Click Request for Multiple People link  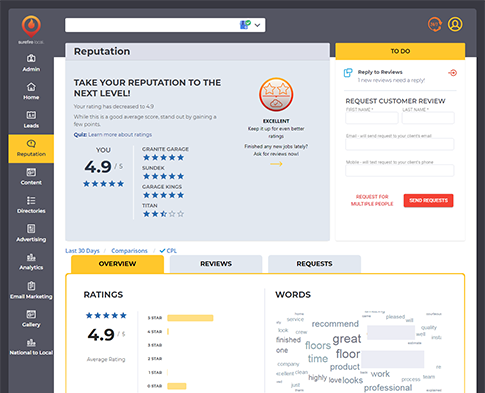[x=372, y=200]
